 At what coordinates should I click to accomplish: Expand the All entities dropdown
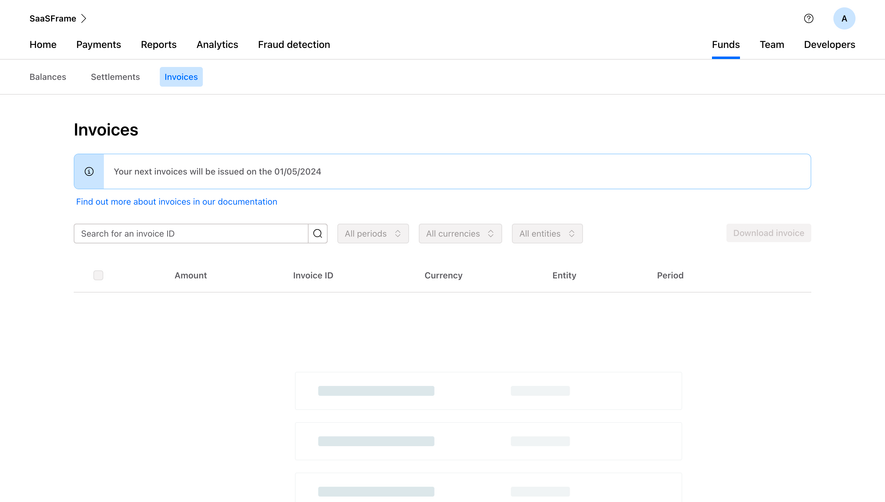[547, 233]
